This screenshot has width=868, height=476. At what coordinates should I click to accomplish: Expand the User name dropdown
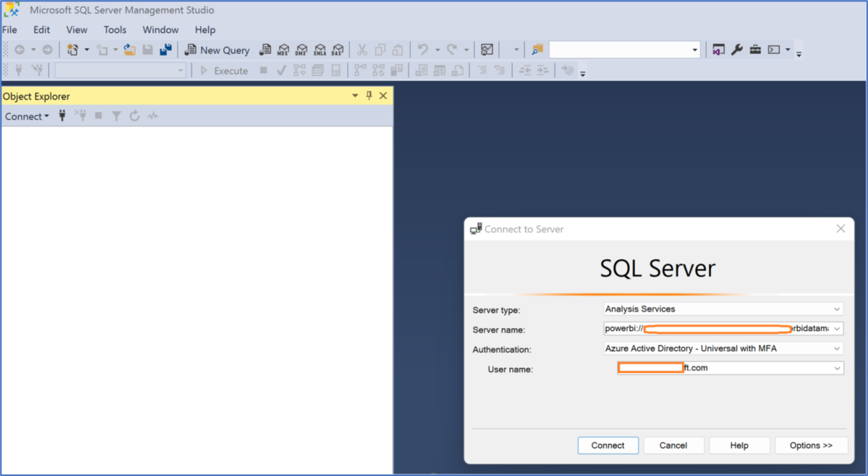pyautogui.click(x=836, y=369)
